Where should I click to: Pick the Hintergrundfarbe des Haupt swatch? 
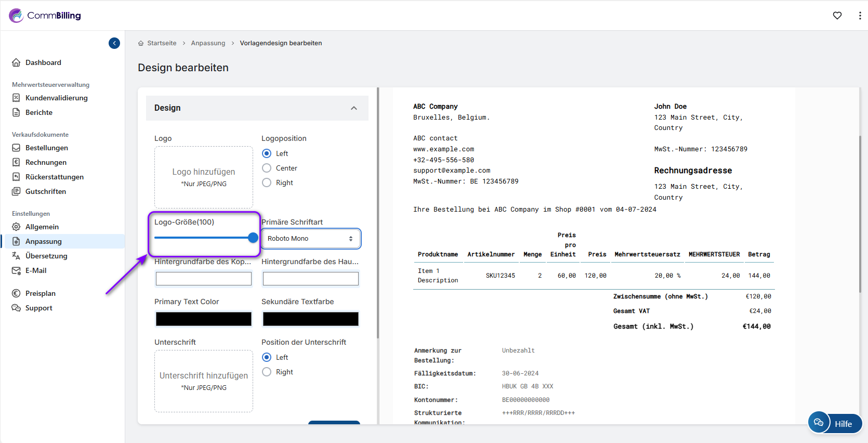tap(311, 279)
